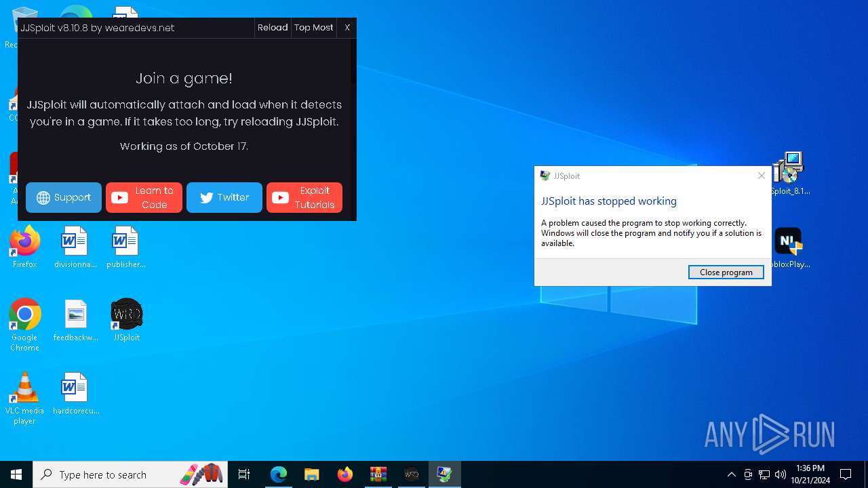Click the YouTube icon on Learn to Code
Image resolution: width=868 pixels, height=488 pixels.
point(120,198)
